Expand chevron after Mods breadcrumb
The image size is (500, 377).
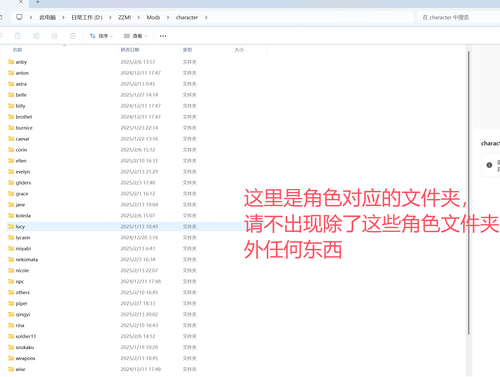pos(168,17)
